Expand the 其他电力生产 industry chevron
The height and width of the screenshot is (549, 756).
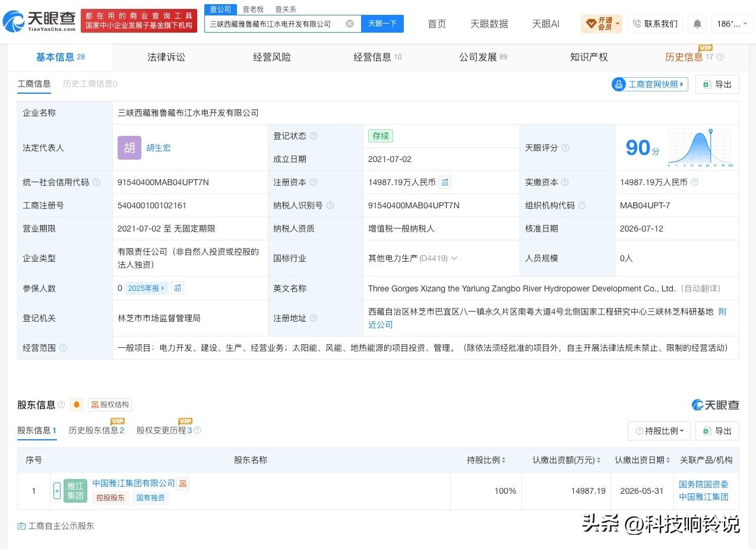point(454,258)
